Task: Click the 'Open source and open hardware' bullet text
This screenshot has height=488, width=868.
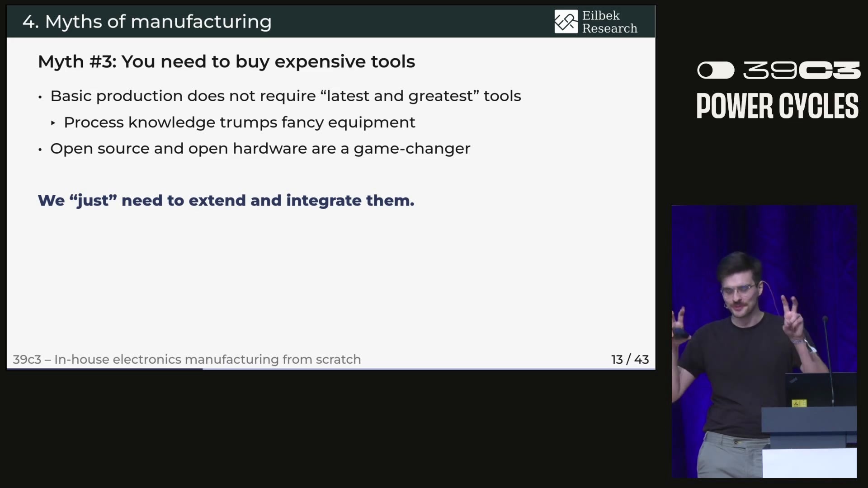Action: click(x=260, y=149)
